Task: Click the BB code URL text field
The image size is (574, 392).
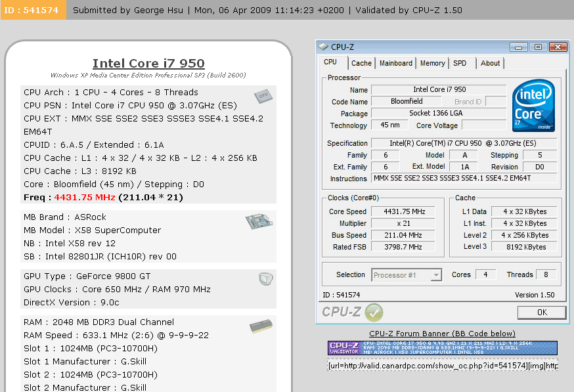Action: (x=442, y=365)
